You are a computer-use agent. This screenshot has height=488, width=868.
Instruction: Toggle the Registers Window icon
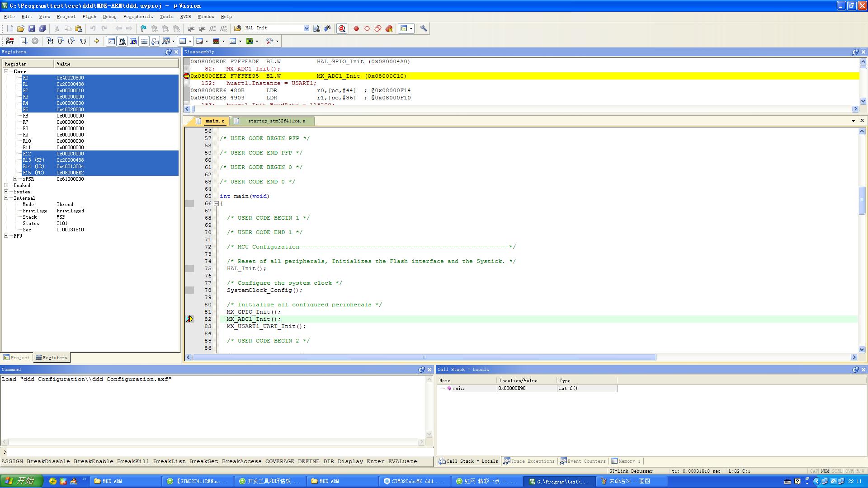pyautogui.click(x=144, y=41)
